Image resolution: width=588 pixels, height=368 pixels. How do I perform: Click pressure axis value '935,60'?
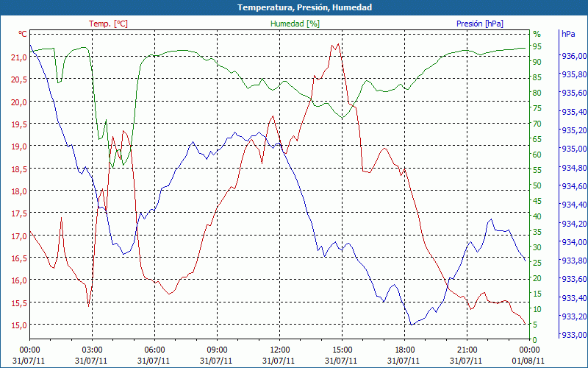pos(573,93)
